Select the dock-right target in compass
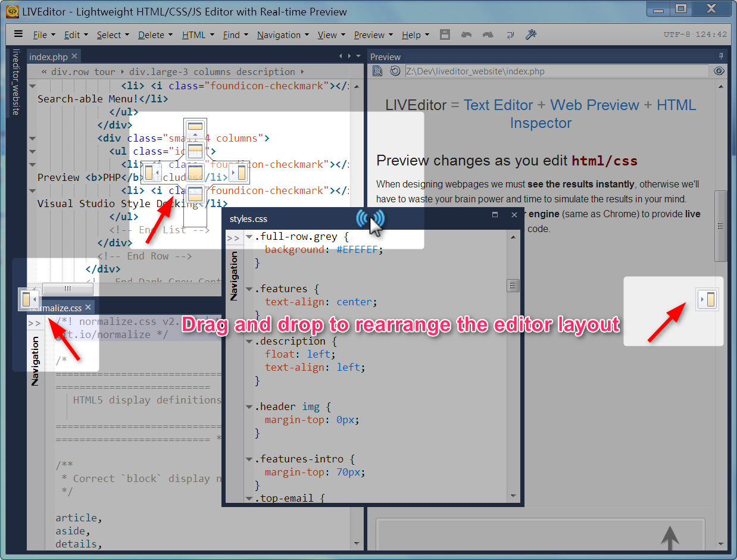737x560 pixels. (239, 173)
